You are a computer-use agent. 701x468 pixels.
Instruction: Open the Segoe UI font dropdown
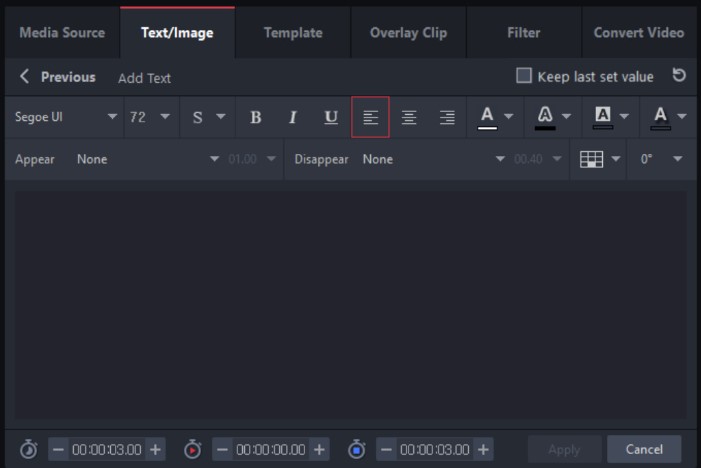pyautogui.click(x=65, y=117)
